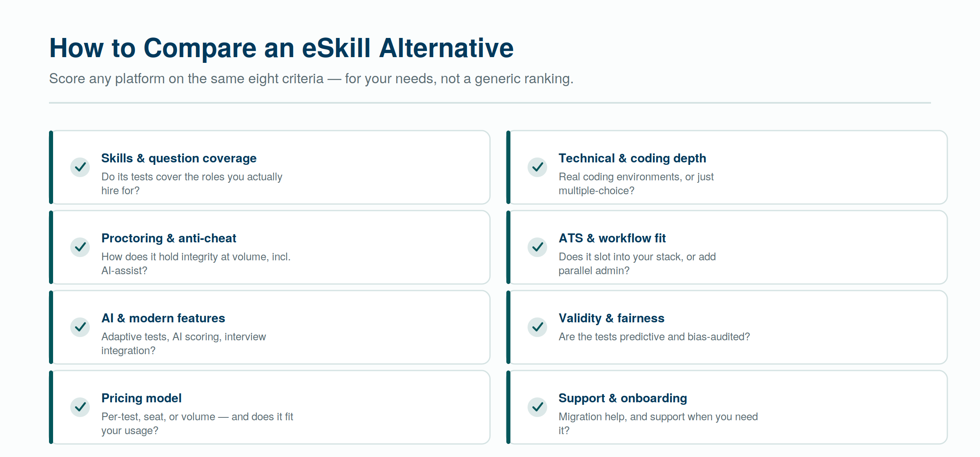Click the checkmark icon beside Validity & fairness
980x457 pixels.
click(x=537, y=327)
